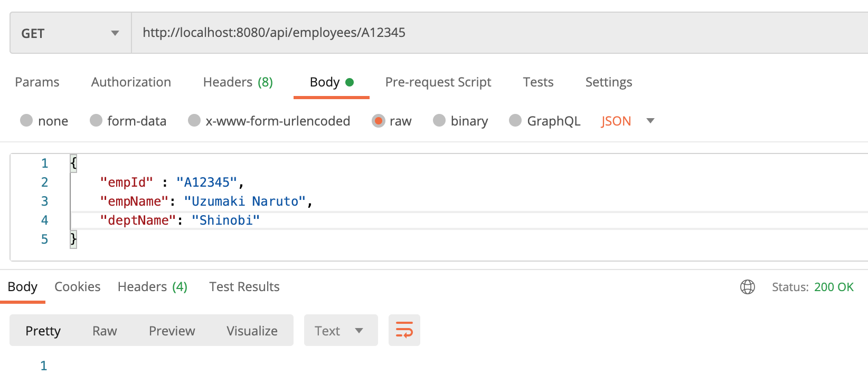The image size is (868, 385).
Task: Open the GET method dropdown
Action: pyautogui.click(x=70, y=33)
